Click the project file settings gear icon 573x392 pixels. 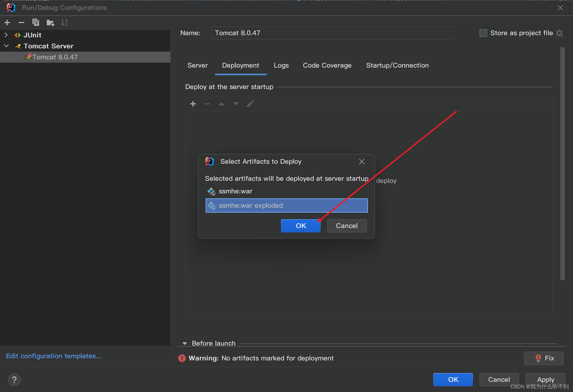560,33
